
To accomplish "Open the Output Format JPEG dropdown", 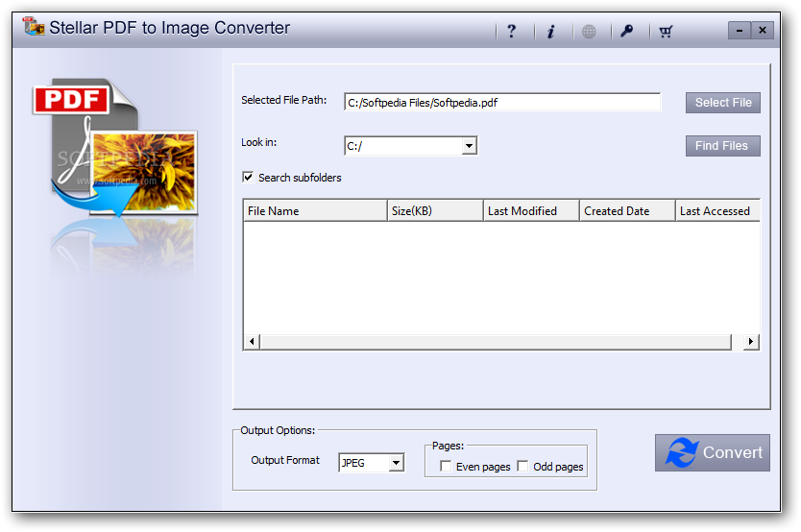I will point(396,463).
